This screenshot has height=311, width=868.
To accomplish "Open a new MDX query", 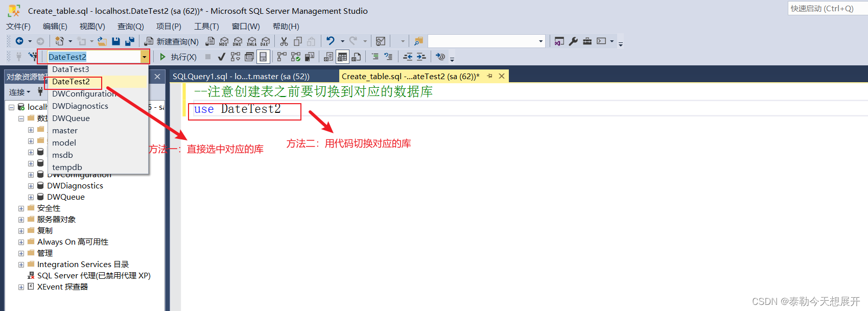I will coord(224,41).
